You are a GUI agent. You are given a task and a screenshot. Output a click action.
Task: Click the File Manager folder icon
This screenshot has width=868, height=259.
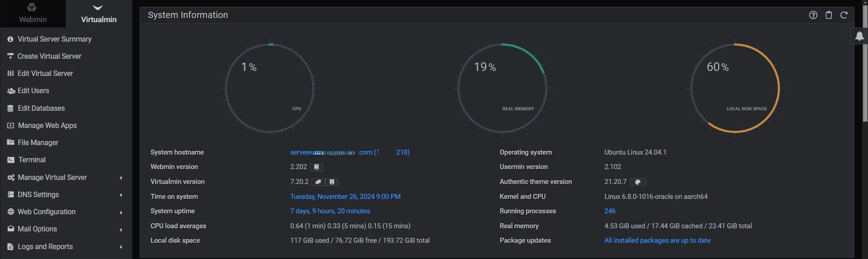coord(11,142)
